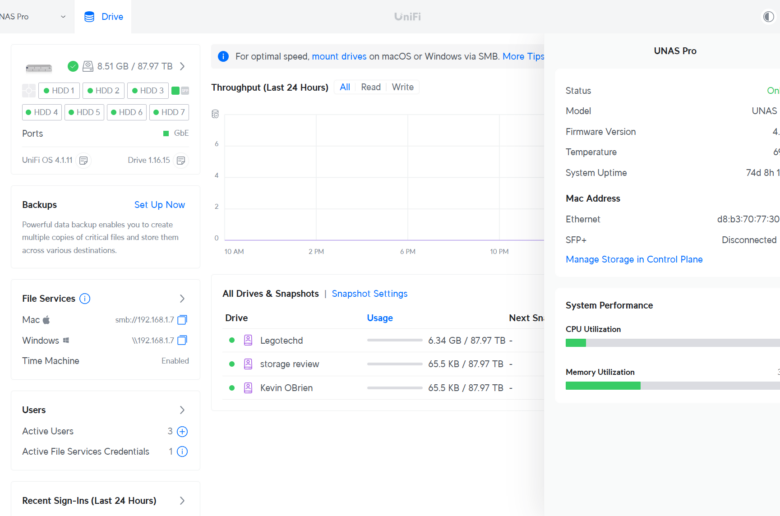The image size is (780, 516).
Task: Select the HDD 7 slot
Action: 169,112
